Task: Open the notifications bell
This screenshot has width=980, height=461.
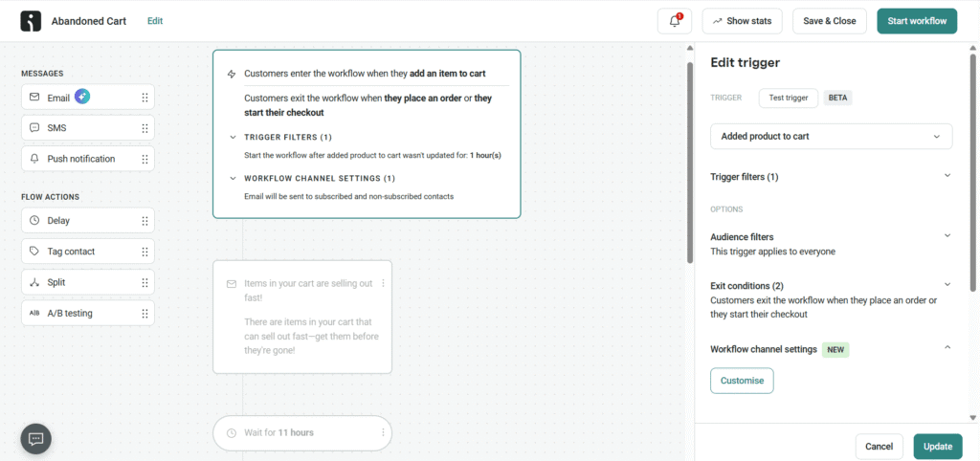Action: click(x=675, y=21)
